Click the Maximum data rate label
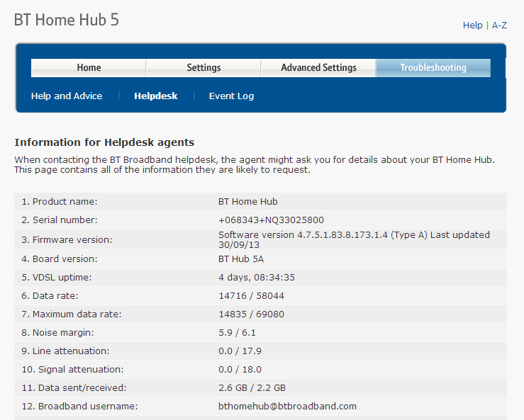 [72, 314]
